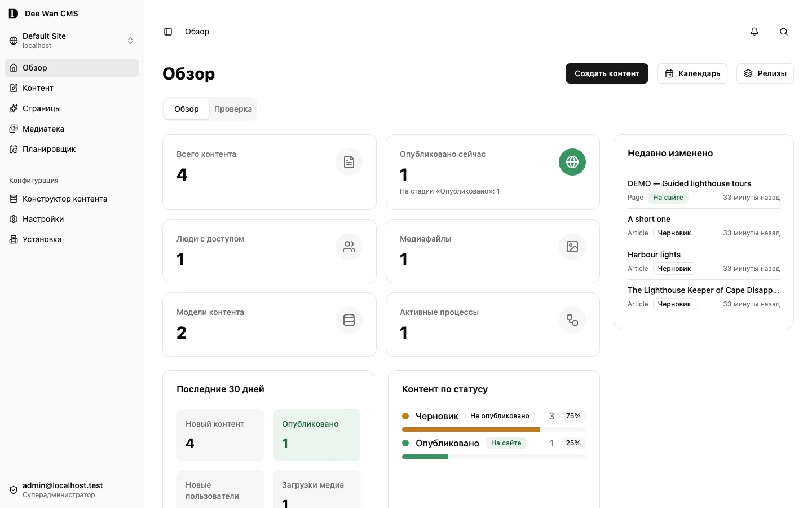The image size is (812, 508).
Task: Click the Создать контент button
Action: tap(607, 73)
